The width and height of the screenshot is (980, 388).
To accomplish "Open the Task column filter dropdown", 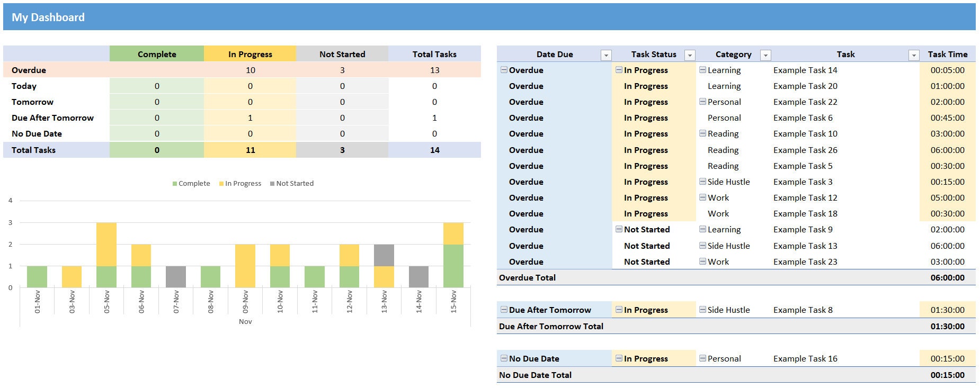I will tap(914, 55).
